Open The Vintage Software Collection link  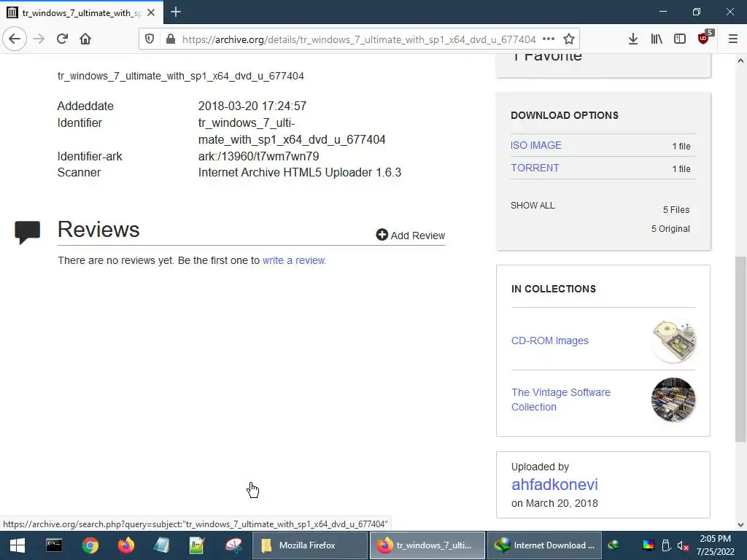click(x=561, y=400)
